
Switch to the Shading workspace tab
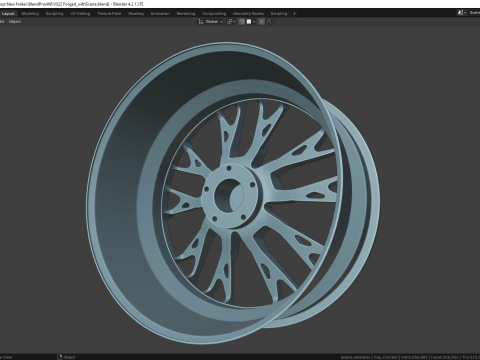136,14
